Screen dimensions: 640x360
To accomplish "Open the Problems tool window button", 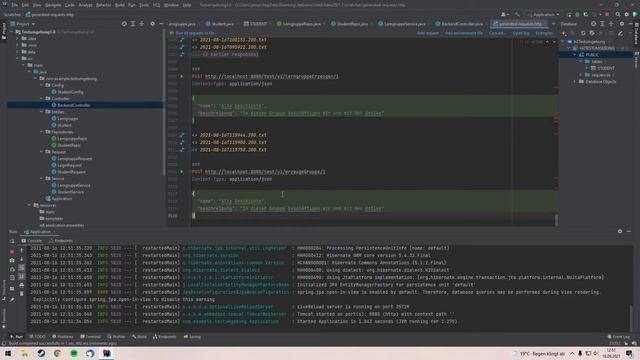I will pyautogui.click(x=62, y=337).
